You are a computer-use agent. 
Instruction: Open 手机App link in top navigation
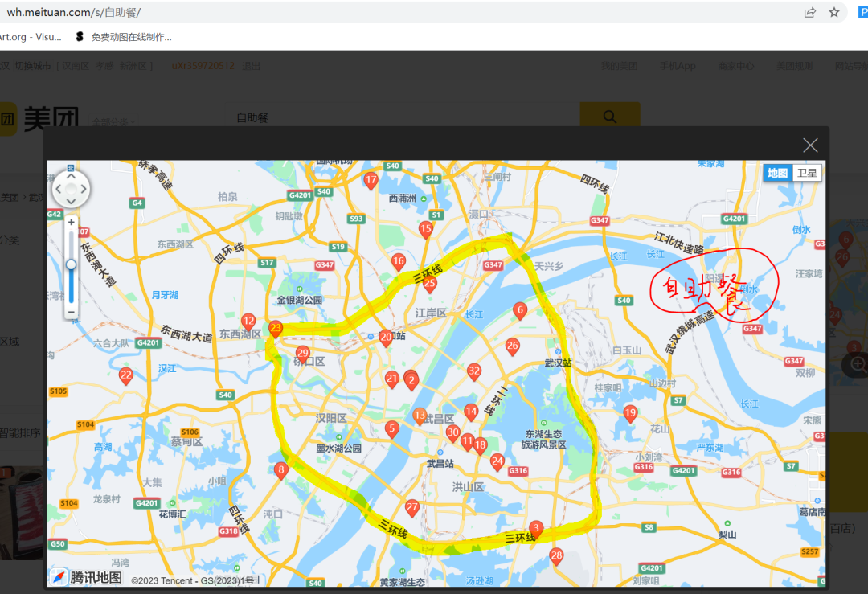[x=678, y=66]
